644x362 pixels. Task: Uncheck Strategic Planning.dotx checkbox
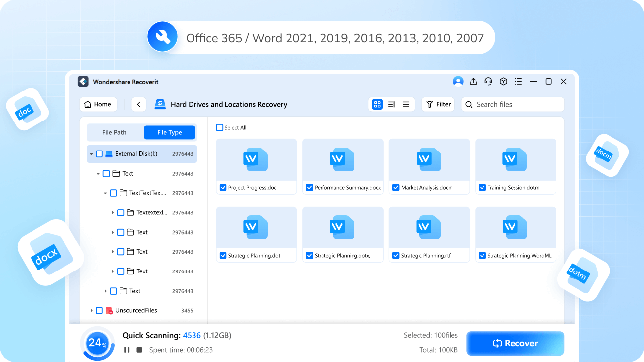pyautogui.click(x=309, y=256)
